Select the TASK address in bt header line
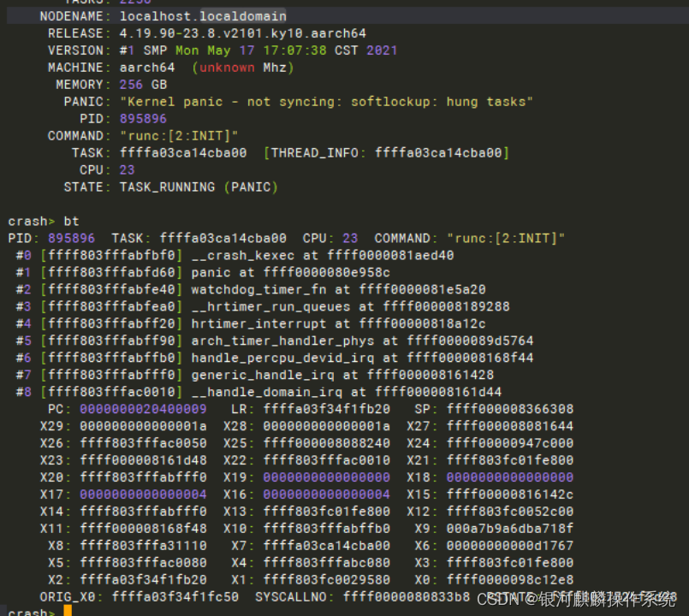689x616 pixels. click(x=223, y=239)
